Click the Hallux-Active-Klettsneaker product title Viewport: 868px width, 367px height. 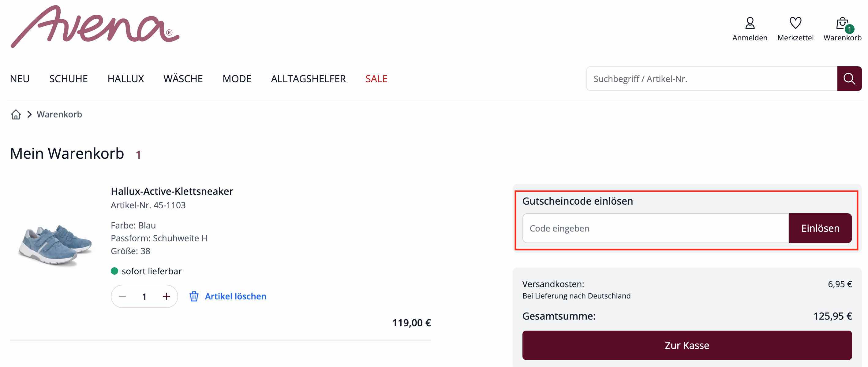172,191
